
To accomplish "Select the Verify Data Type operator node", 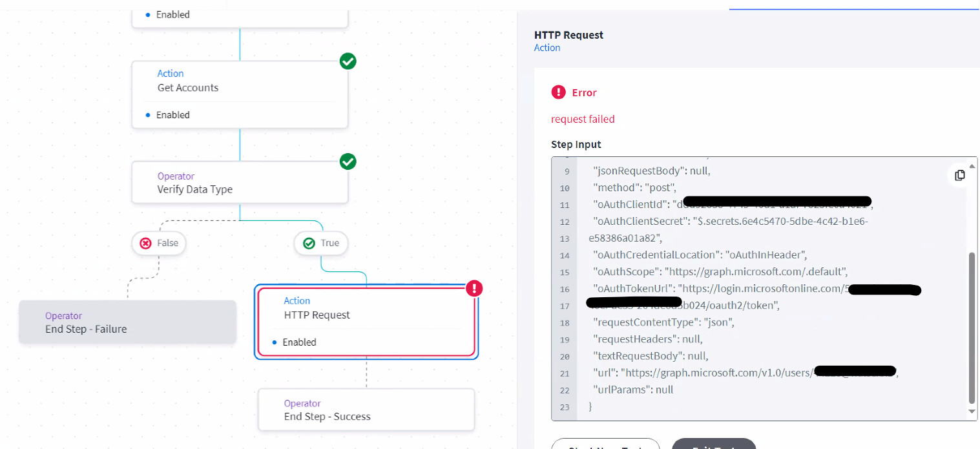I will pos(240,183).
